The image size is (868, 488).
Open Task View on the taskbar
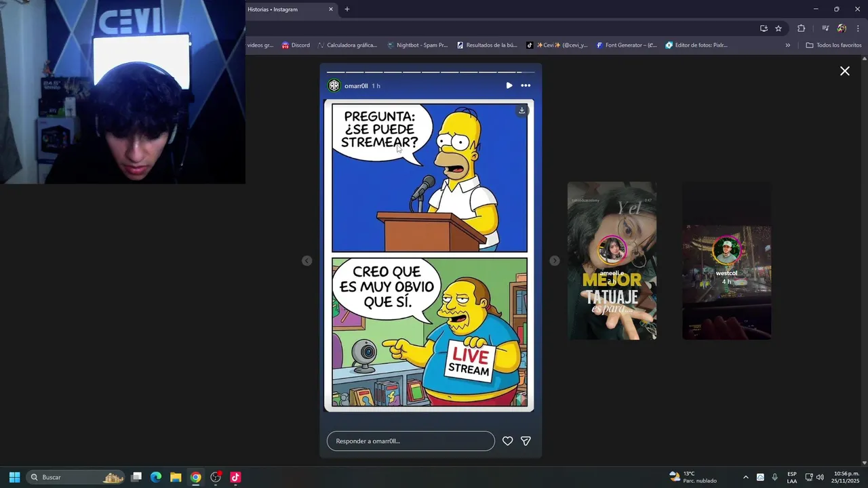click(x=136, y=477)
